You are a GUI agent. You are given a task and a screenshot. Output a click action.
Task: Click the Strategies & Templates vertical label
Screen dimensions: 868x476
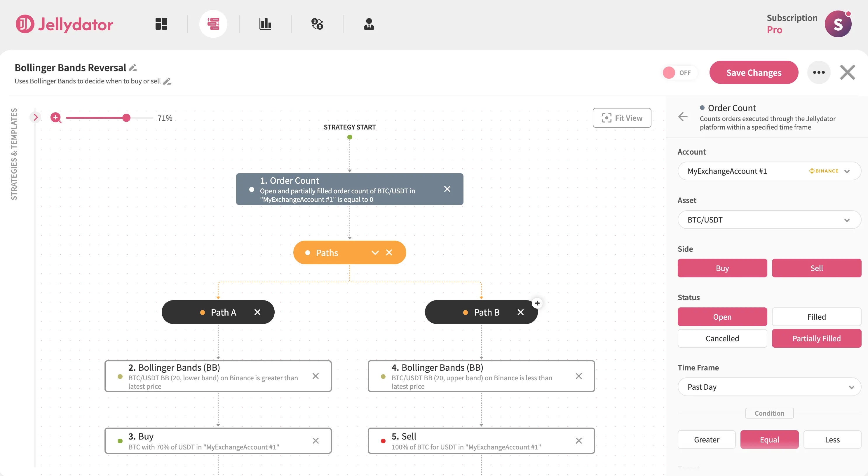tap(14, 154)
